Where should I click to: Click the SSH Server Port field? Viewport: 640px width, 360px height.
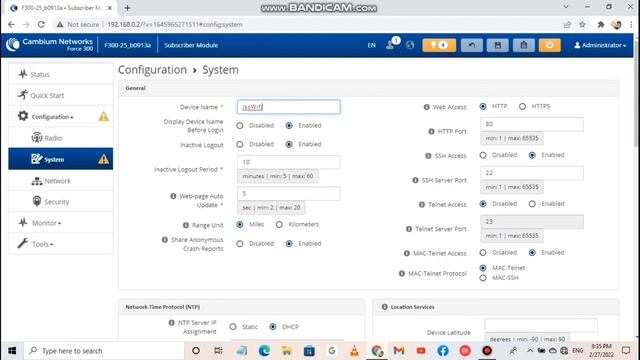[532, 173]
